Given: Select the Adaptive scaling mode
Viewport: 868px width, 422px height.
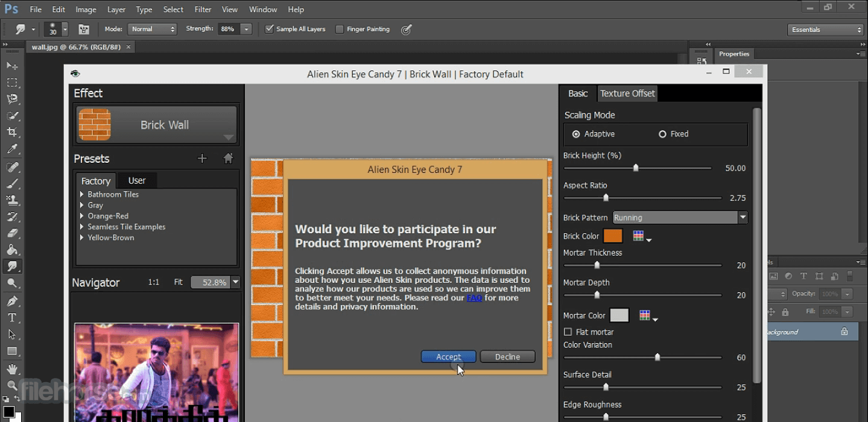Looking at the screenshot, I should pos(576,134).
